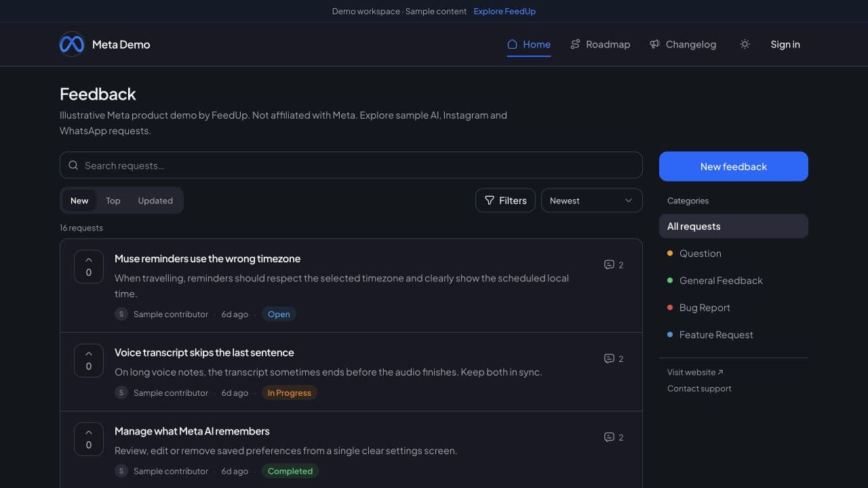Click the Meta infinity logo icon

tap(72, 44)
